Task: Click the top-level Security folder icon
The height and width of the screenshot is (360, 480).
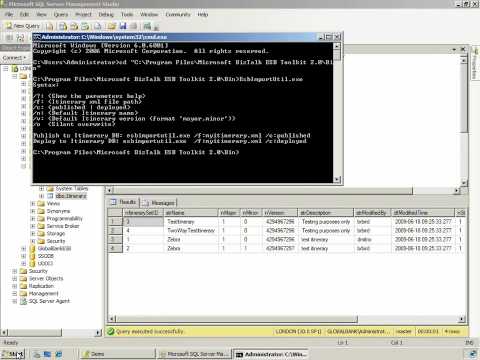Action: point(23,271)
